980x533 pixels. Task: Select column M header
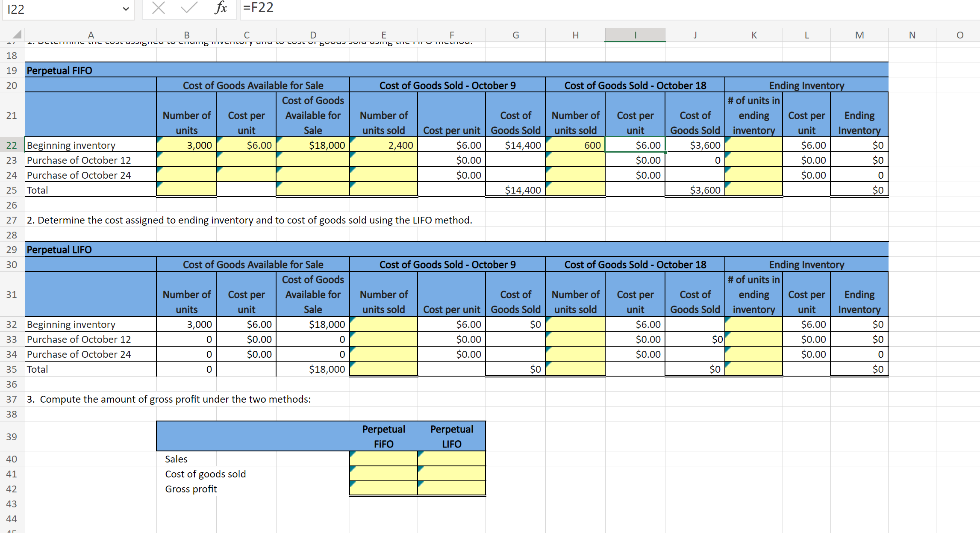click(859, 35)
